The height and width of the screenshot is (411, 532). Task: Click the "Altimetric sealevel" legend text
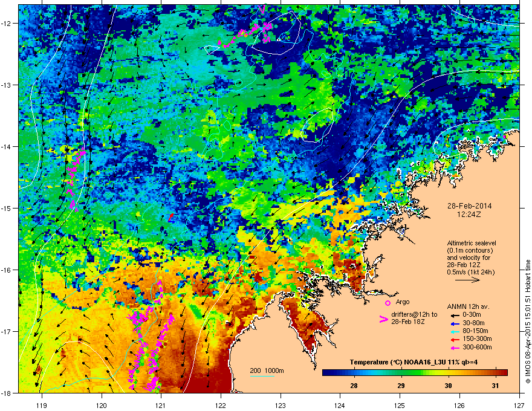472,243
